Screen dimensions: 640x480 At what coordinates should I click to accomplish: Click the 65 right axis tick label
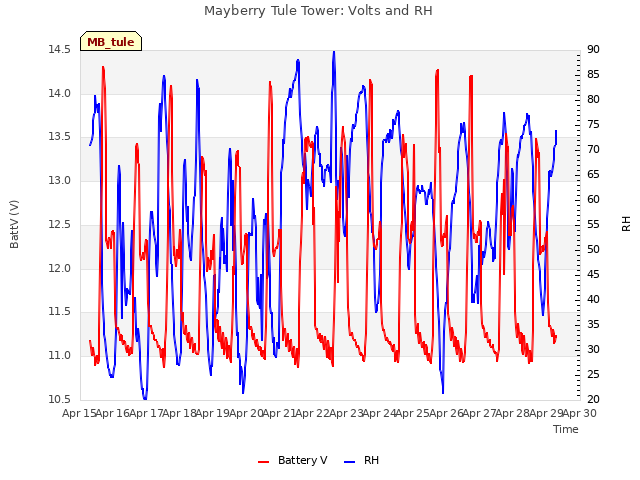593,174
